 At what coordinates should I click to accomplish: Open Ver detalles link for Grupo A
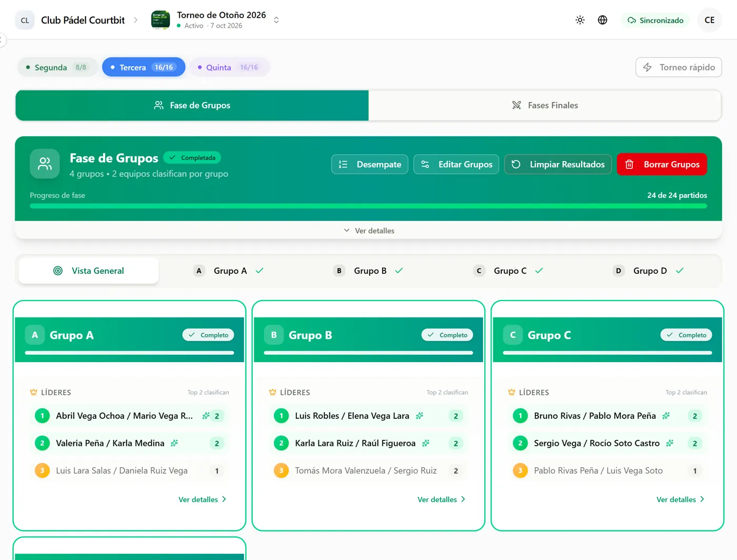[203, 499]
